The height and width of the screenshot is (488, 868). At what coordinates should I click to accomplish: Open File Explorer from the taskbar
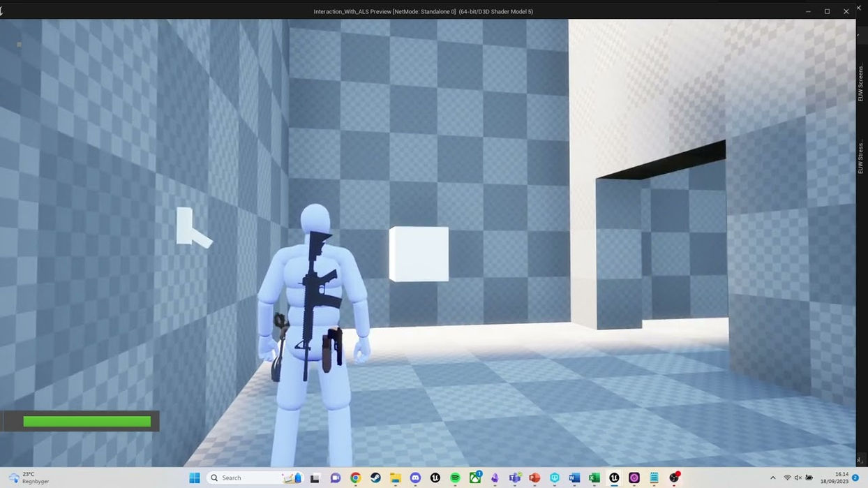pyautogui.click(x=395, y=478)
